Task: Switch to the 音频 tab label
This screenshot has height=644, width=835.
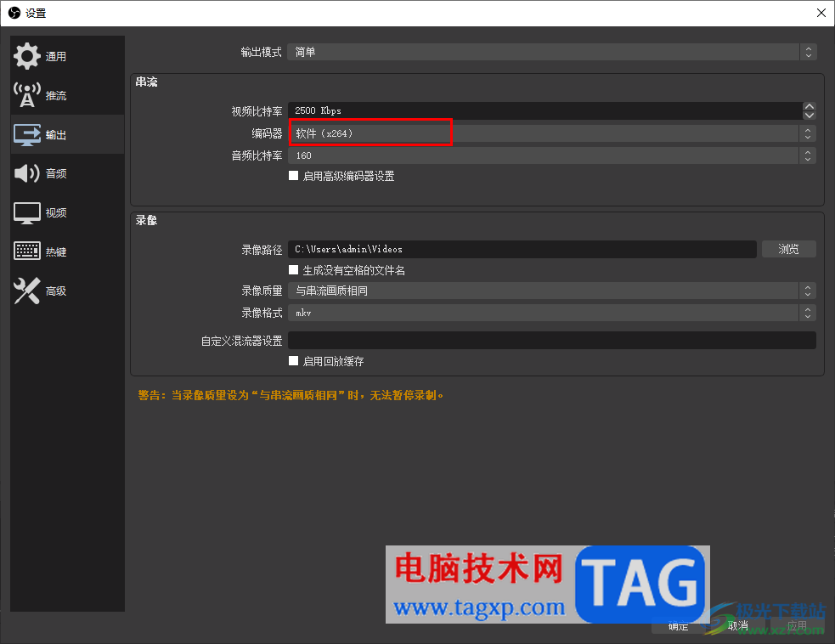Action: tap(56, 173)
